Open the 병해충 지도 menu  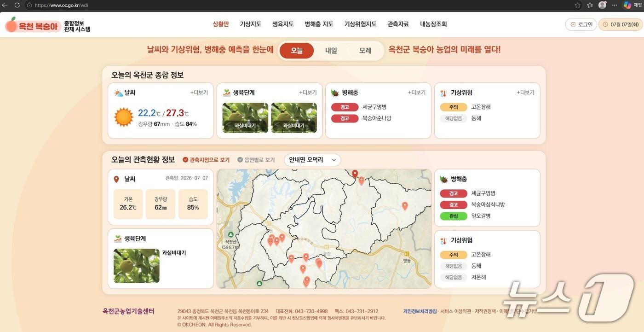[x=319, y=24]
